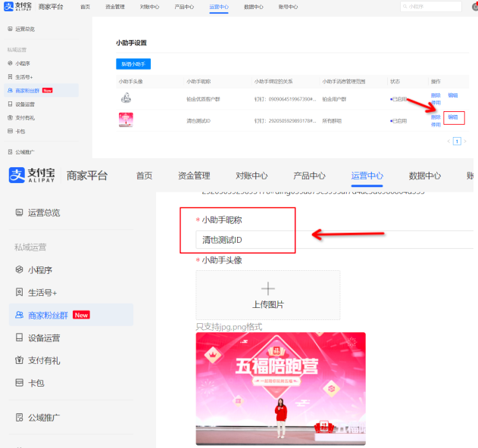Go to the next page using the pagination arrow

click(x=464, y=141)
